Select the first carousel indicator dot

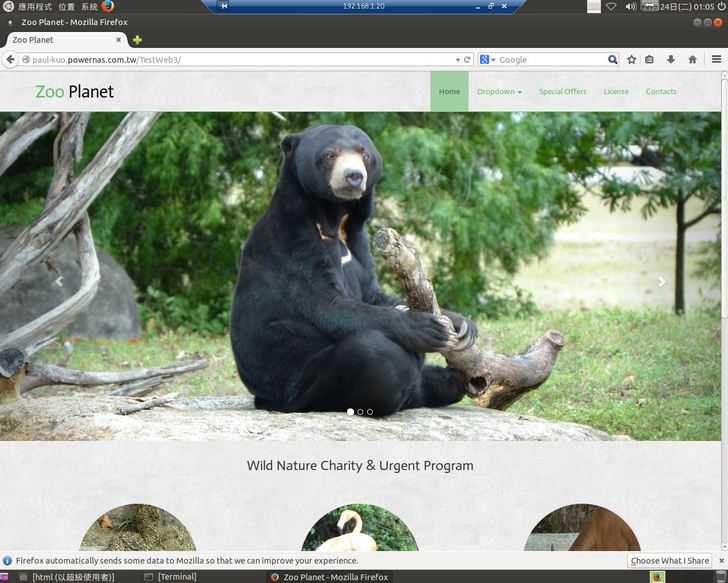[351, 412]
